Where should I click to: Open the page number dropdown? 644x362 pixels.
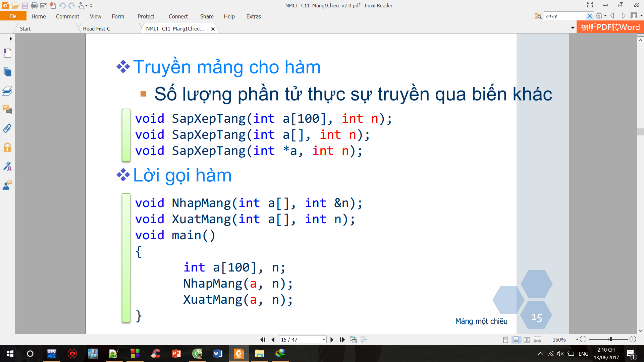(324, 340)
